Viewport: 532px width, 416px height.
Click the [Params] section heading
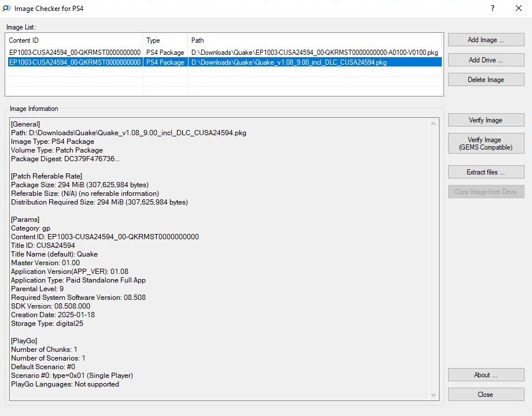pos(25,220)
